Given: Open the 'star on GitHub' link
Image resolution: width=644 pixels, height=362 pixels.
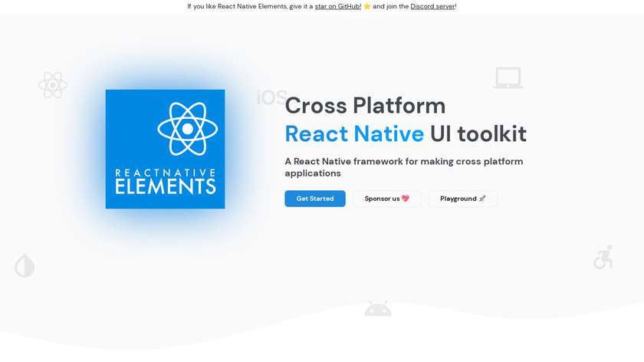Looking at the screenshot, I should pos(337,6).
